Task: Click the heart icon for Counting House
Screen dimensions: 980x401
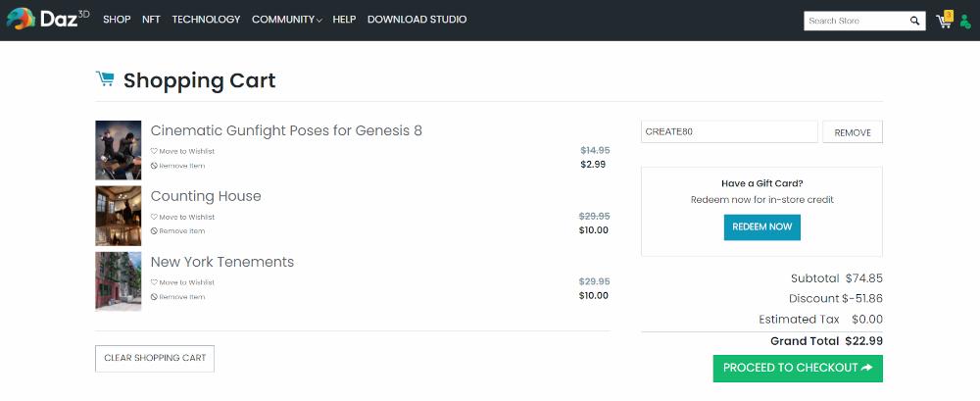Action: coord(154,217)
